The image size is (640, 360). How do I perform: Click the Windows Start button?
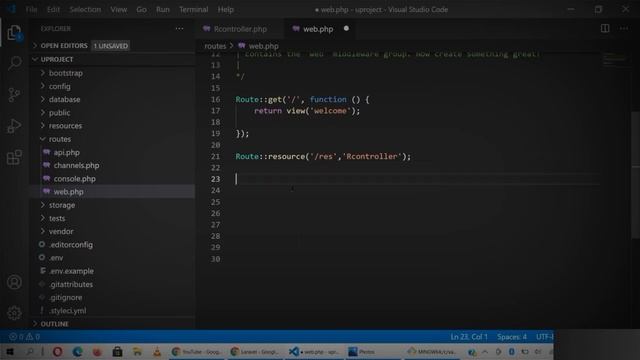10,351
